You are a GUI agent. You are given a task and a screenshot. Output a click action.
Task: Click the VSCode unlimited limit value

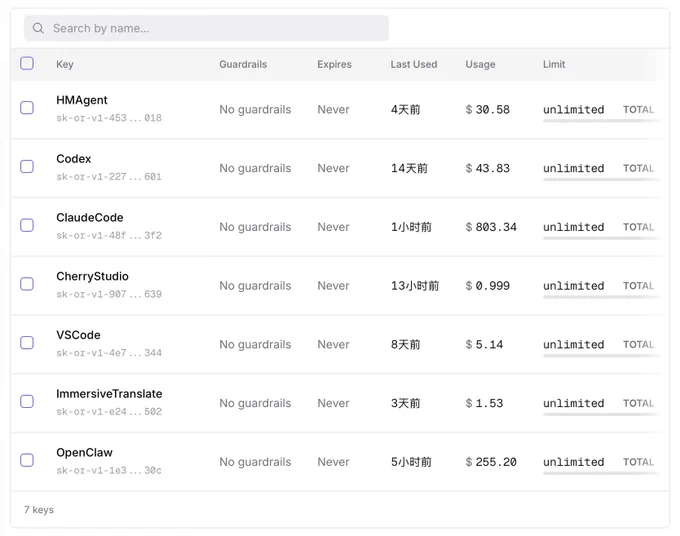573,344
